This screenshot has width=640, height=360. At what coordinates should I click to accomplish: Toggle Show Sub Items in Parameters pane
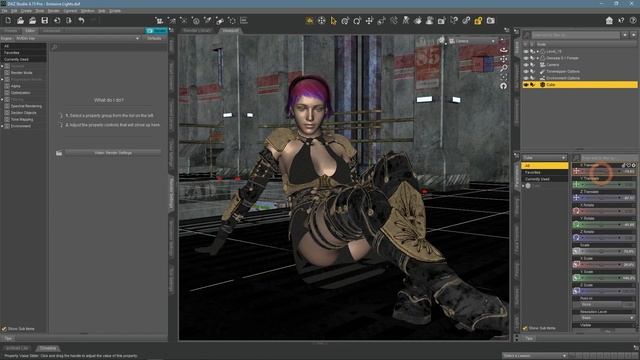pos(525,328)
